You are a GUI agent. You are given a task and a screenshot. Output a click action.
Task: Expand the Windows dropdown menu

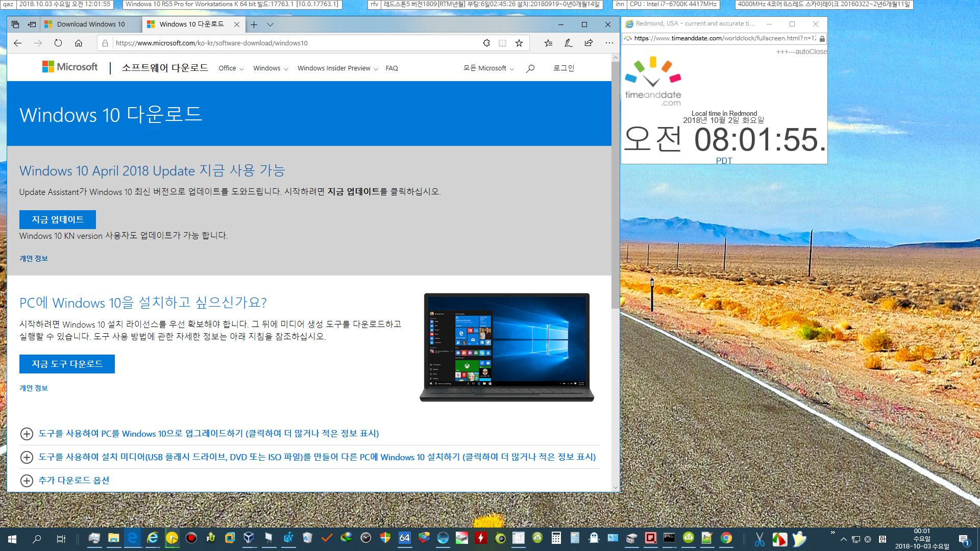tap(271, 68)
